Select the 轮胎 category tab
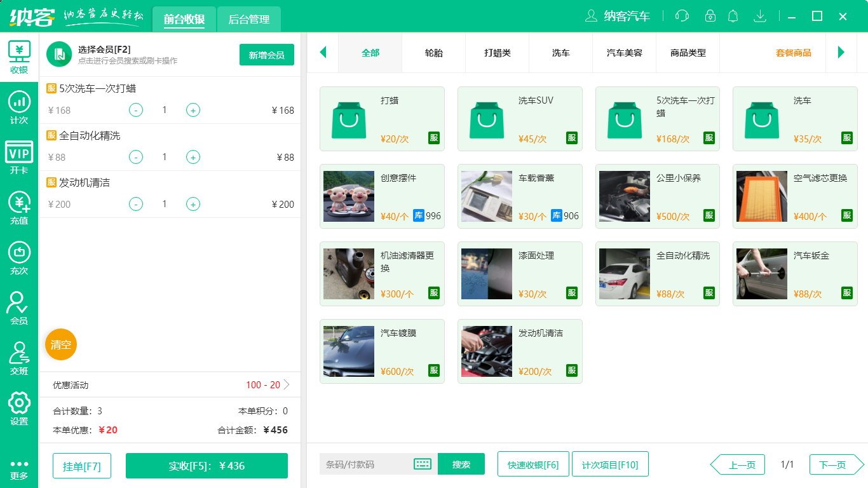The height and width of the screenshot is (488, 868). point(434,53)
